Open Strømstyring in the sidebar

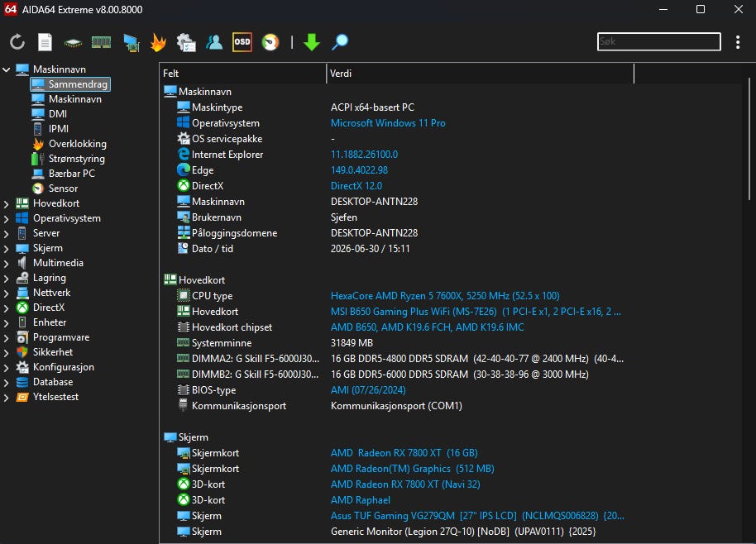76,159
